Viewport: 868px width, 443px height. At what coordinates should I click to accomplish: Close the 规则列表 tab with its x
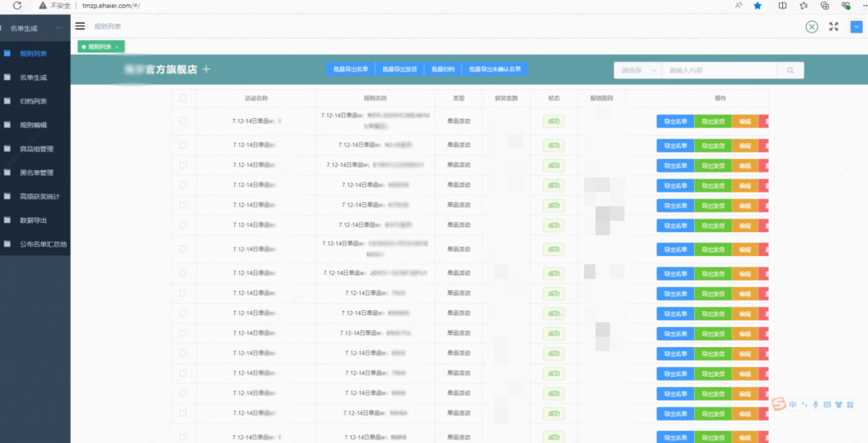[117, 47]
